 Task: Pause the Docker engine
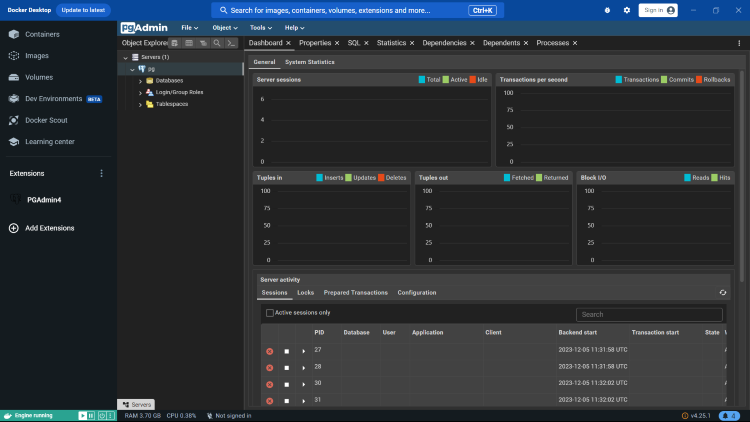tap(90, 415)
